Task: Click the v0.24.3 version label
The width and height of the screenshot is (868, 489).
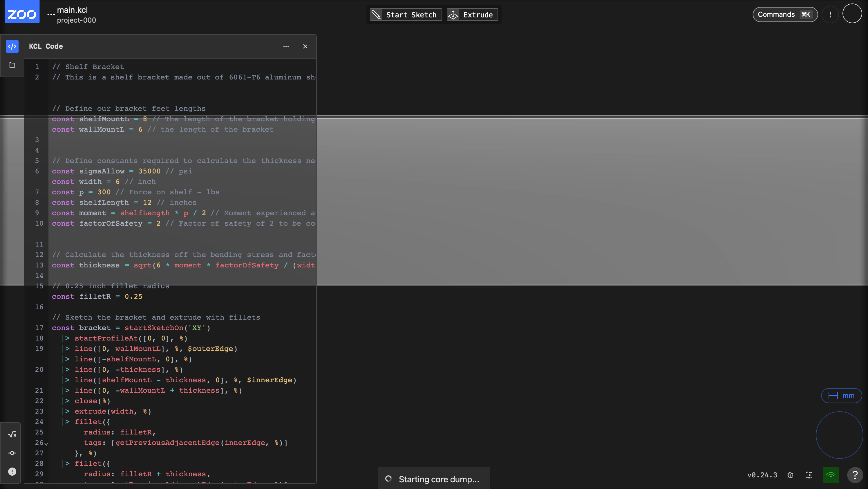Action: (x=762, y=475)
